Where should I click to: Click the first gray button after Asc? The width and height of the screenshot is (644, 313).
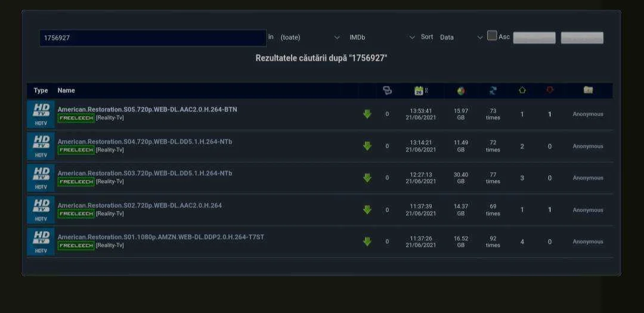click(534, 38)
